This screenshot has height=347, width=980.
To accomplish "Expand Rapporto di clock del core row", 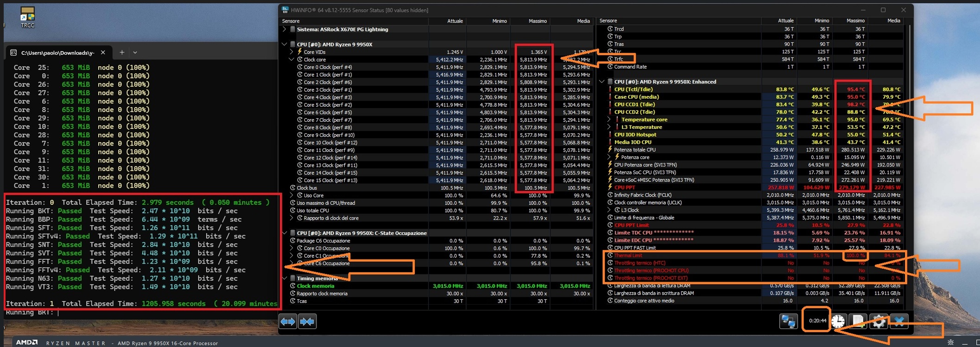I will [291, 218].
